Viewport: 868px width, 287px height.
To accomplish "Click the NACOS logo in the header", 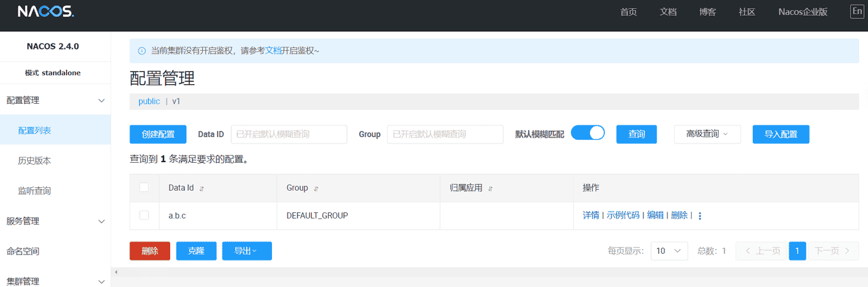I will tap(45, 12).
